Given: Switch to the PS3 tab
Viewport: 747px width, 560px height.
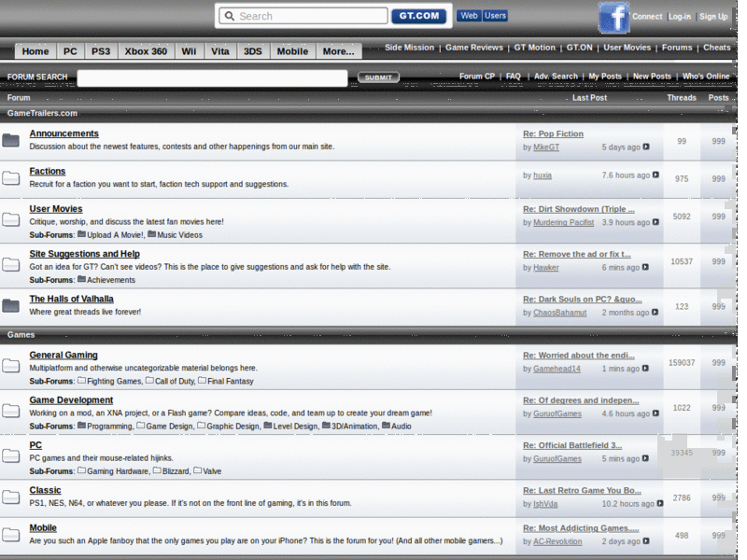Looking at the screenshot, I should 101,51.
